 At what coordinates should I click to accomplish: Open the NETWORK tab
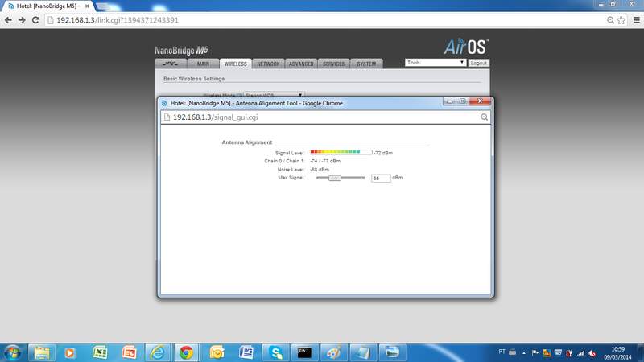(268, 64)
